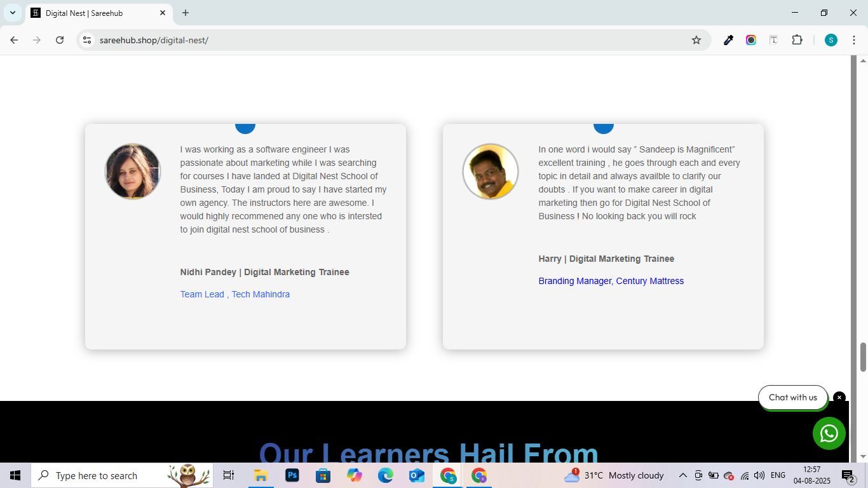Click the address bar URL field

click(x=381, y=40)
